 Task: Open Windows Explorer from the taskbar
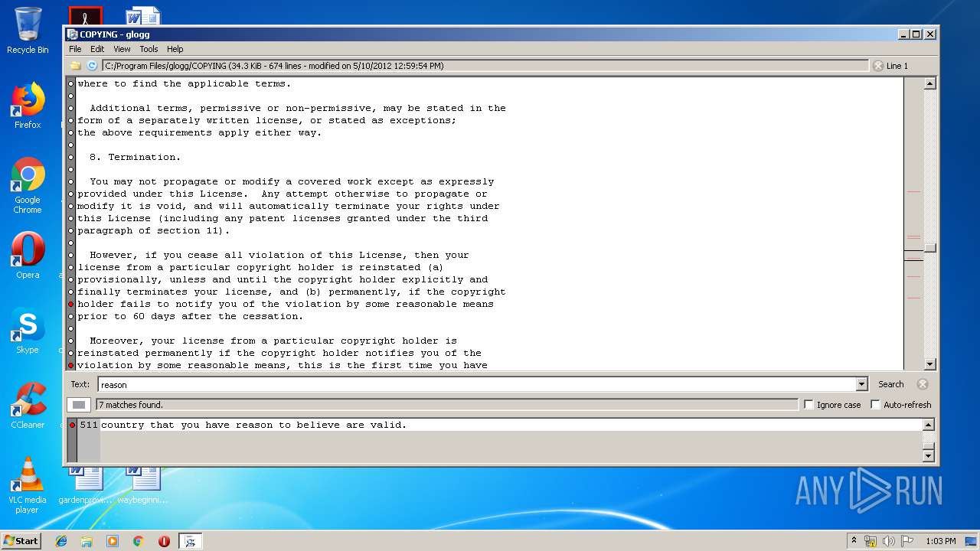pos(87,541)
